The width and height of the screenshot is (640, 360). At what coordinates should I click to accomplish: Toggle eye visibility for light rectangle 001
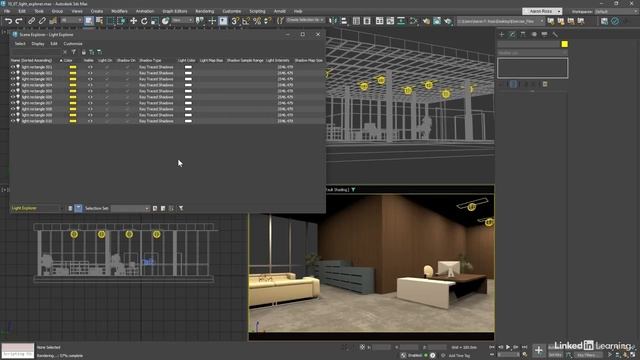13,67
